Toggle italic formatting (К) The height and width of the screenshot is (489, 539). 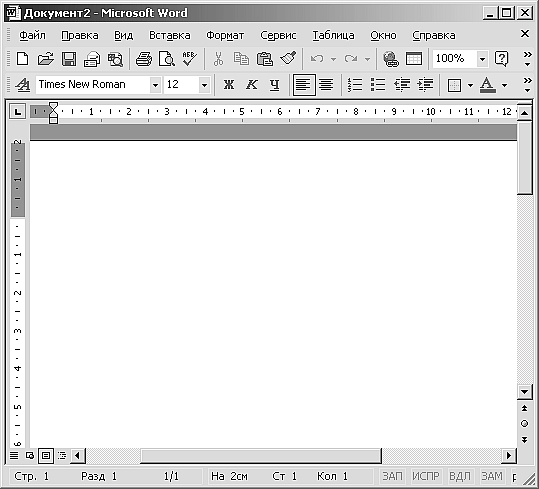[252, 85]
